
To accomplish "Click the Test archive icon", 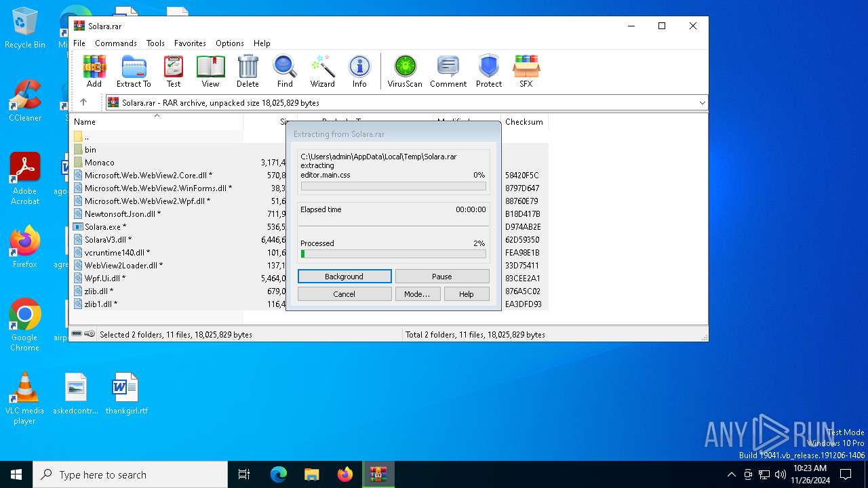I will [x=174, y=71].
